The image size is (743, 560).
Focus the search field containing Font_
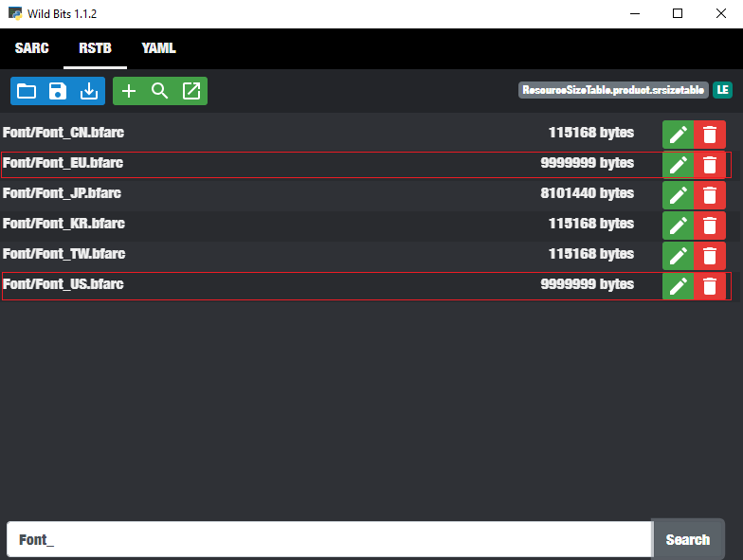click(x=330, y=540)
